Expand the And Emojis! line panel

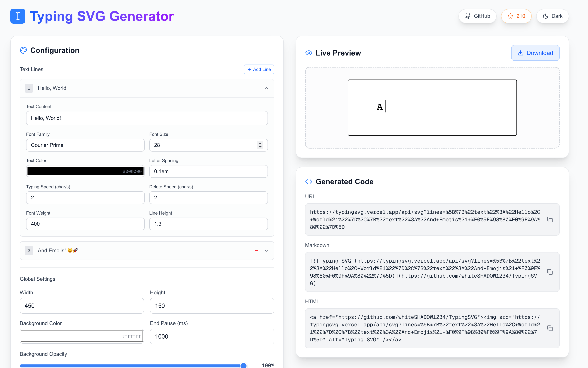coord(266,250)
